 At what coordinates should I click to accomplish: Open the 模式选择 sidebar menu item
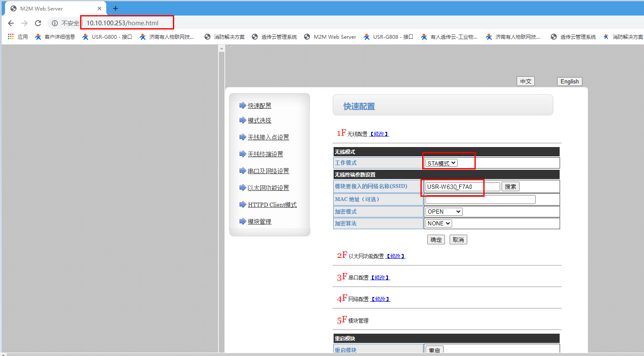(x=259, y=120)
